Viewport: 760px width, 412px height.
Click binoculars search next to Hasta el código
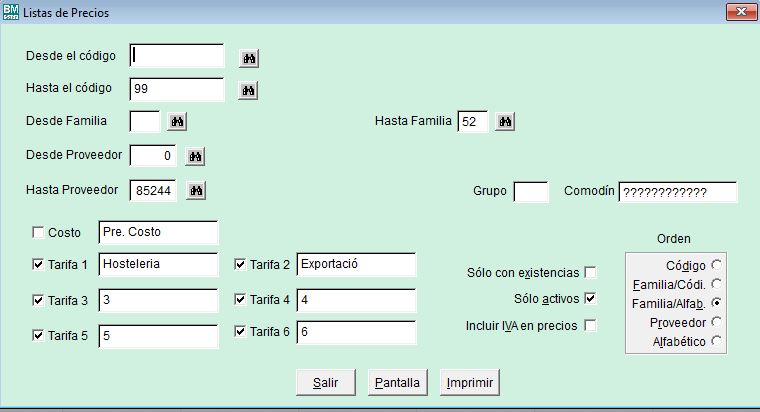tap(249, 91)
